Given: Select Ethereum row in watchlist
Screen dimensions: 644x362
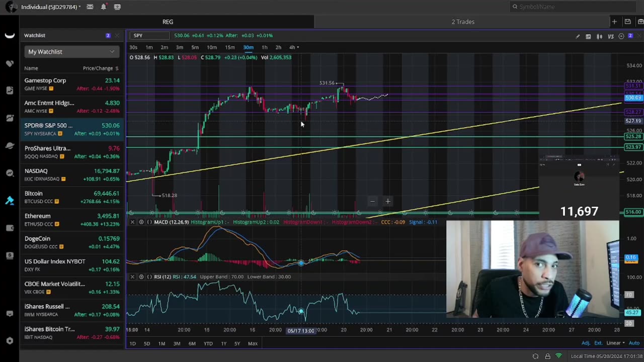Looking at the screenshot, I should [72, 220].
